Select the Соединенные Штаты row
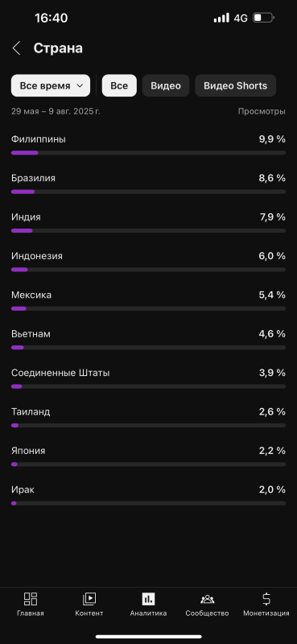This screenshot has height=644, width=297. (148, 378)
